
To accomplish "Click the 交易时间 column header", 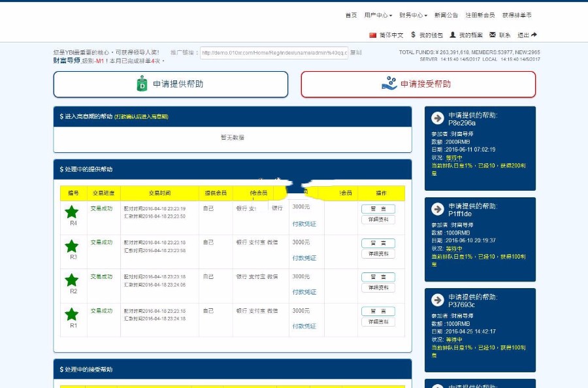I will pos(160,193).
